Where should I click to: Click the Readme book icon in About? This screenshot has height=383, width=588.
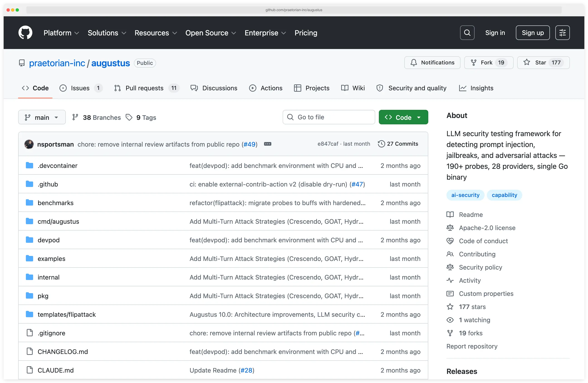click(x=450, y=214)
